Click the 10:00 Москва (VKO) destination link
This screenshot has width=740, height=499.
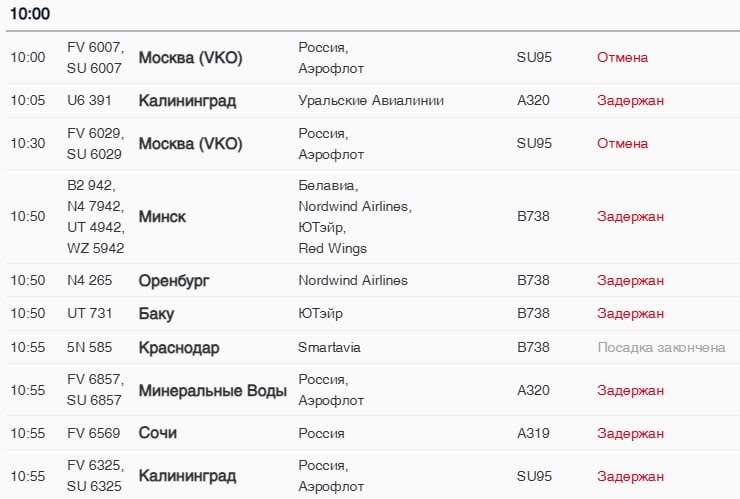coord(190,58)
